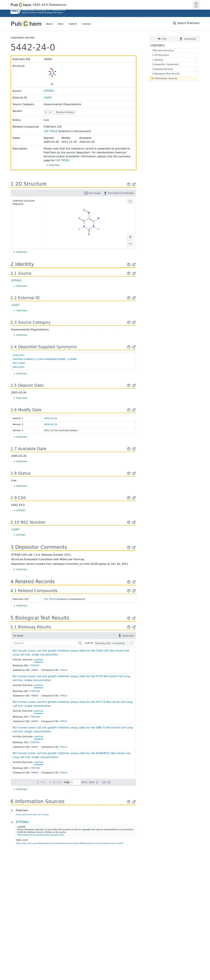This screenshot has height=980, width=210.
Task: Open About menu item
Action: (49, 24)
